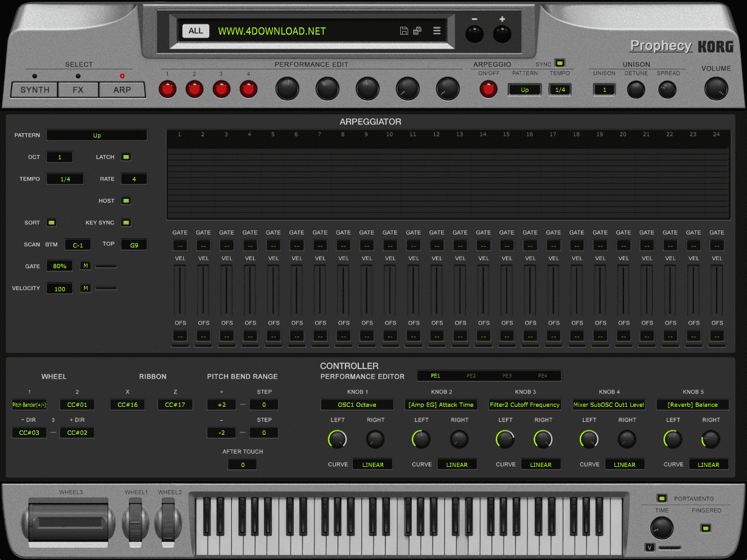Open Knob 1 OSC1 Octave parameter dropdown
747x560 pixels.
point(357,404)
